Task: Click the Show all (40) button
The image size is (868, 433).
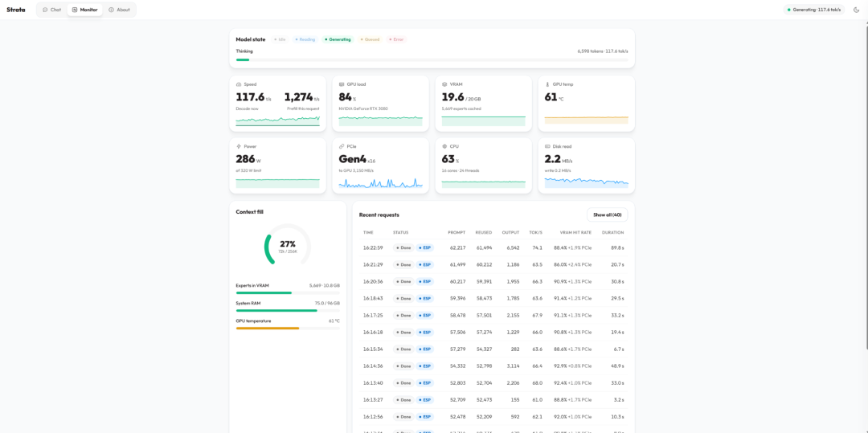Action: pyautogui.click(x=608, y=214)
